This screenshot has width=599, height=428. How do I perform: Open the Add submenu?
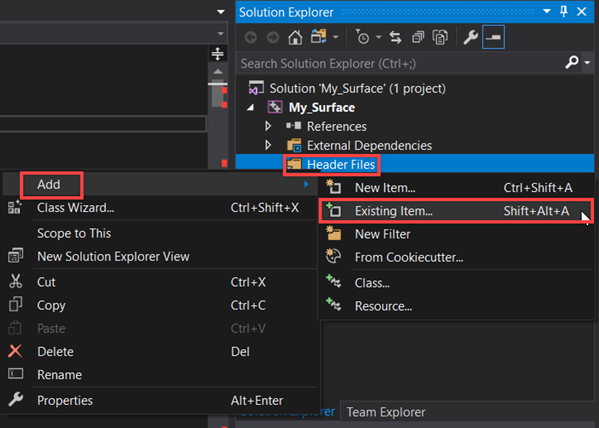pyautogui.click(x=159, y=184)
